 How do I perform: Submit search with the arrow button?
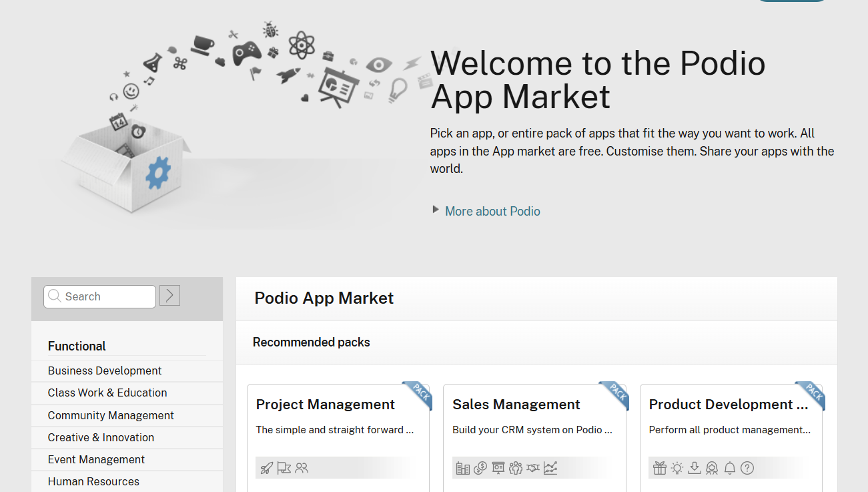tap(169, 296)
